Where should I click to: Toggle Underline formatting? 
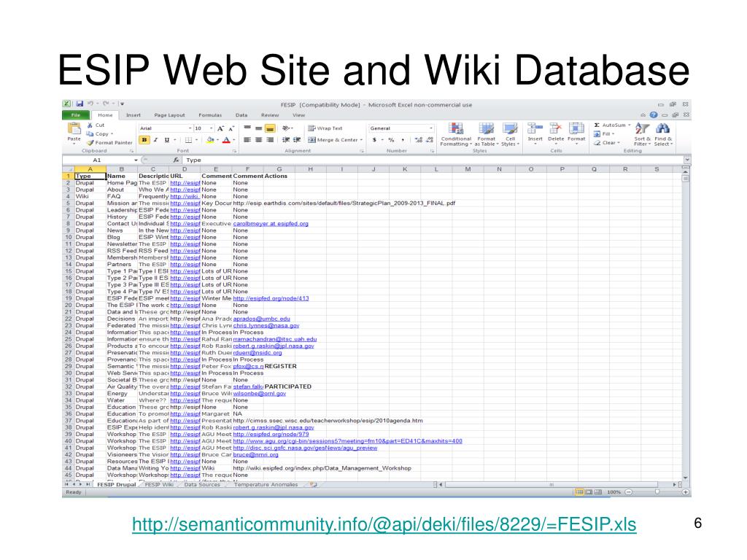click(167, 140)
